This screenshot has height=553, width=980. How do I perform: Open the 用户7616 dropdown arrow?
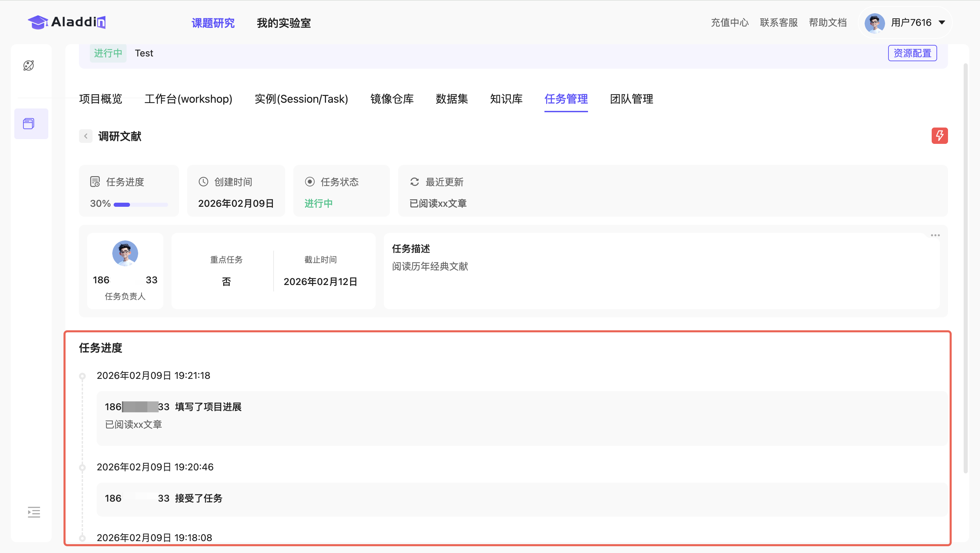coord(942,22)
